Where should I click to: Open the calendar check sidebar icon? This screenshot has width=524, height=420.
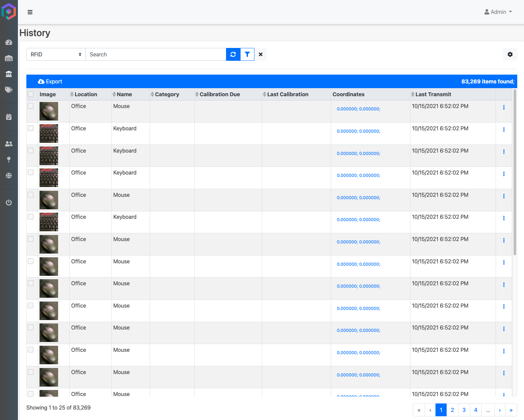pyautogui.click(x=9, y=117)
